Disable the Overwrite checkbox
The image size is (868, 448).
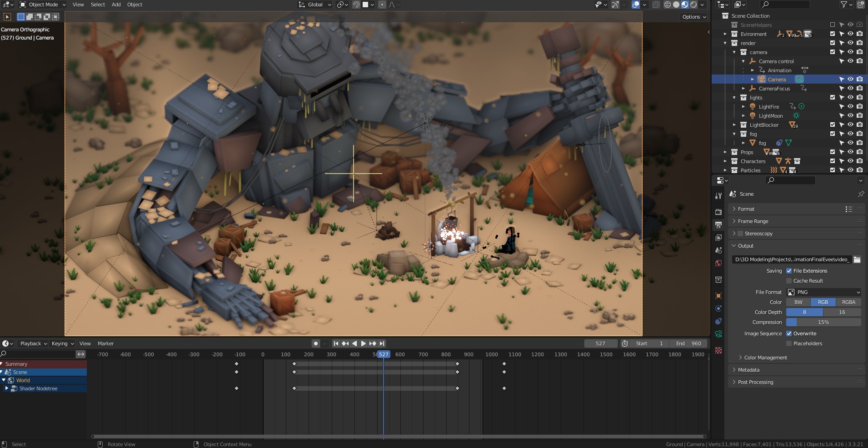(x=789, y=334)
